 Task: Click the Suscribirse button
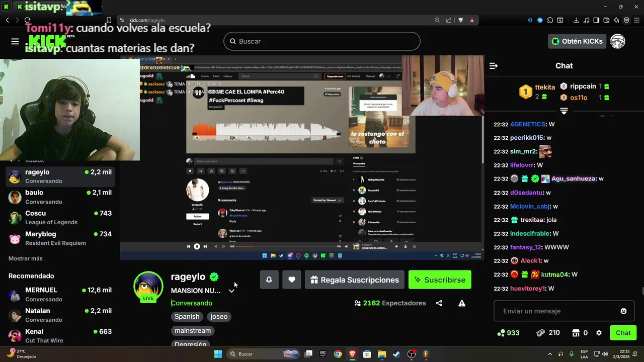pyautogui.click(x=440, y=280)
